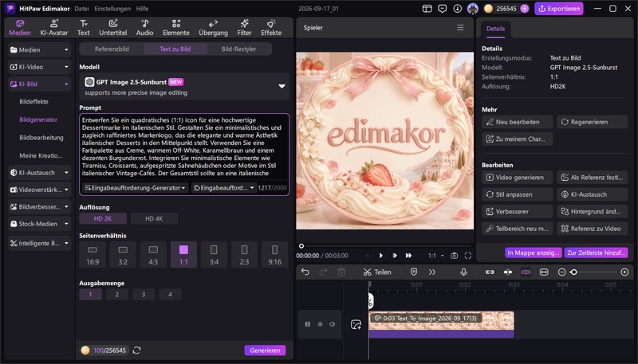Start voiceover with microphone icon
Screen dimensions: 638x364
pyautogui.click(x=463, y=272)
